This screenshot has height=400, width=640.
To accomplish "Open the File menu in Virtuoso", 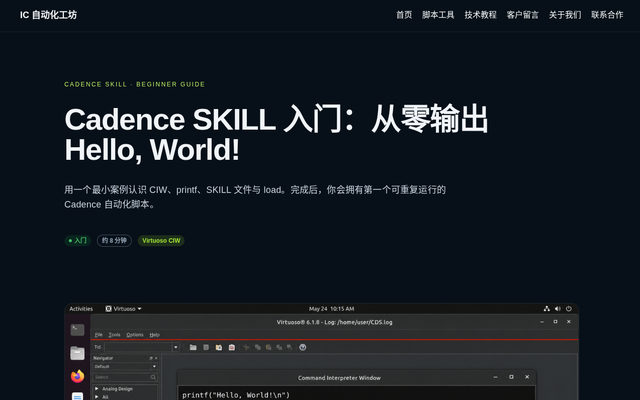I will point(99,335).
